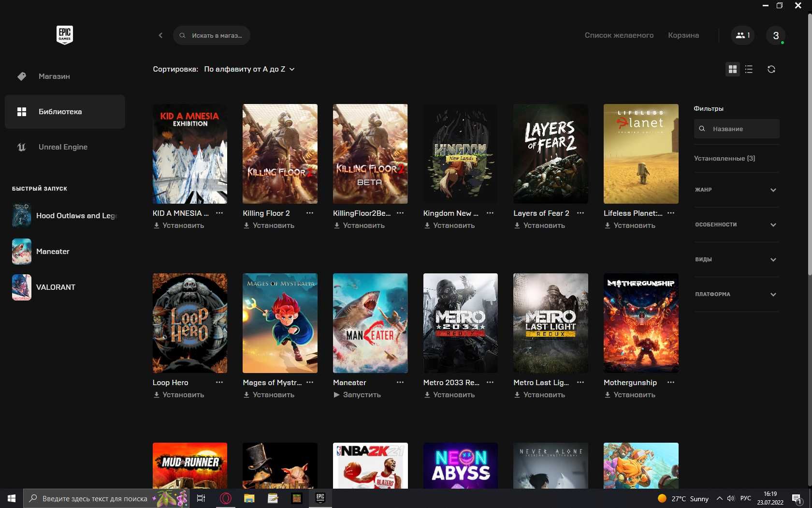Open options menu for Metro 2033 Redux
This screenshot has height=508, width=812.
(490, 382)
